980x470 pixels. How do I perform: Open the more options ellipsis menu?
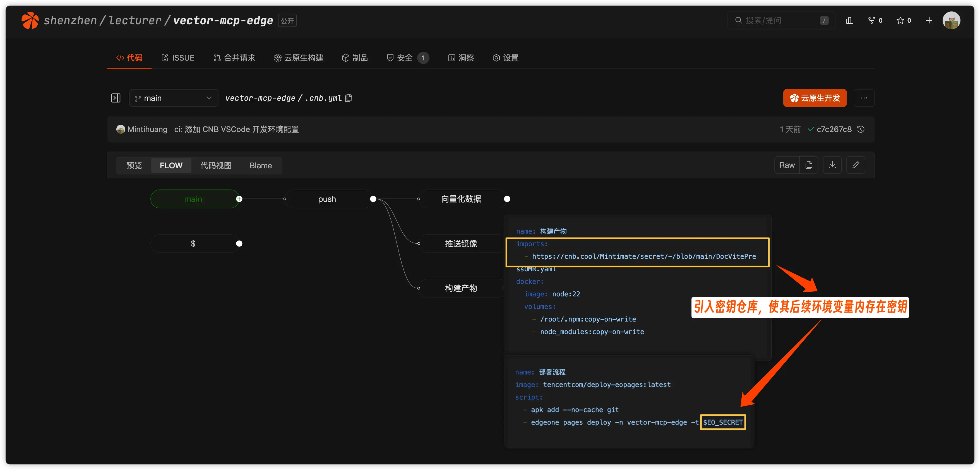coord(864,98)
